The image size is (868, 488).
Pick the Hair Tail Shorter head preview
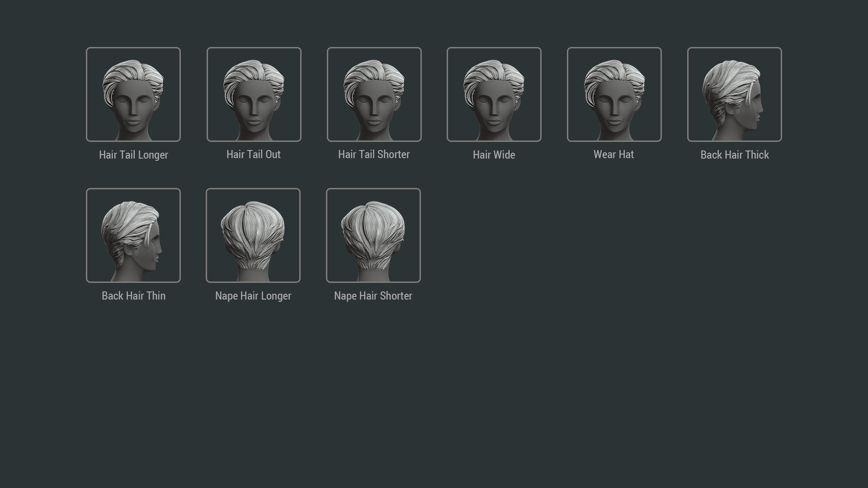tap(374, 94)
